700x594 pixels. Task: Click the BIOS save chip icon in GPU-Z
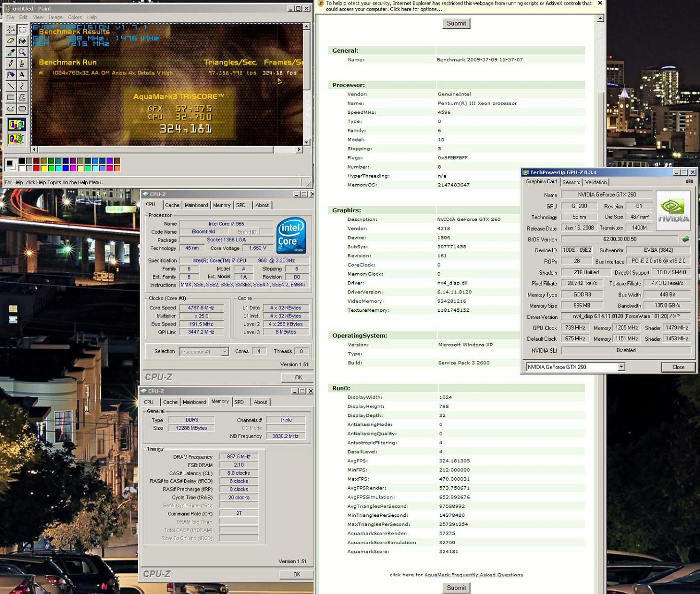pos(686,239)
